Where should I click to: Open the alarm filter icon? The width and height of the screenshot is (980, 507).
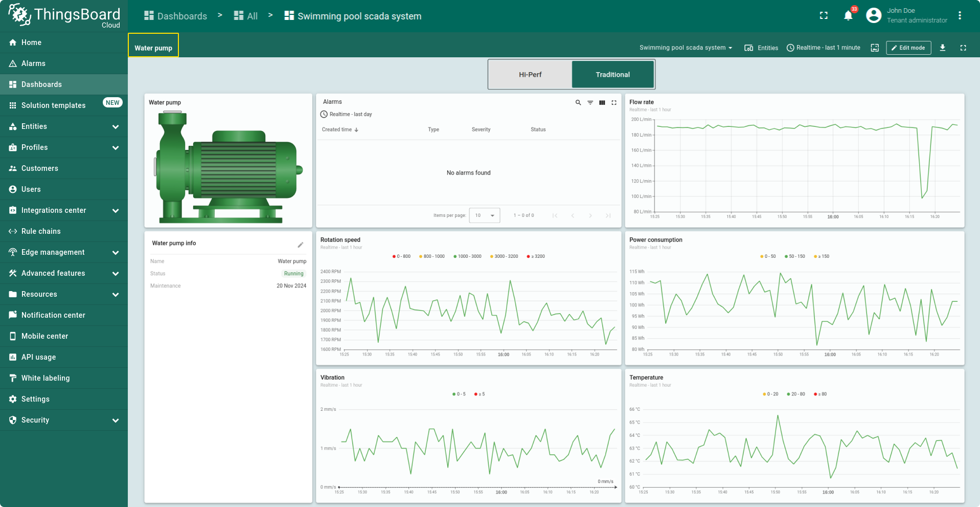pos(590,102)
